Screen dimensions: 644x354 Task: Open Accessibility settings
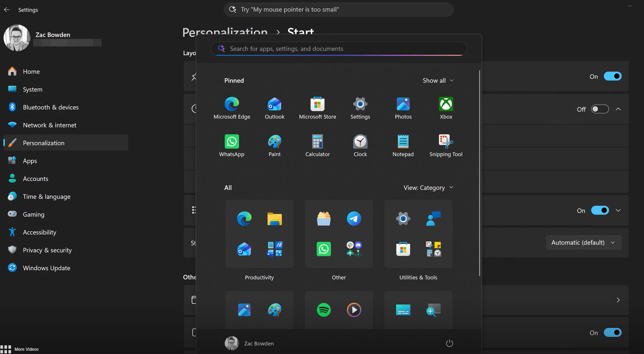click(66, 232)
